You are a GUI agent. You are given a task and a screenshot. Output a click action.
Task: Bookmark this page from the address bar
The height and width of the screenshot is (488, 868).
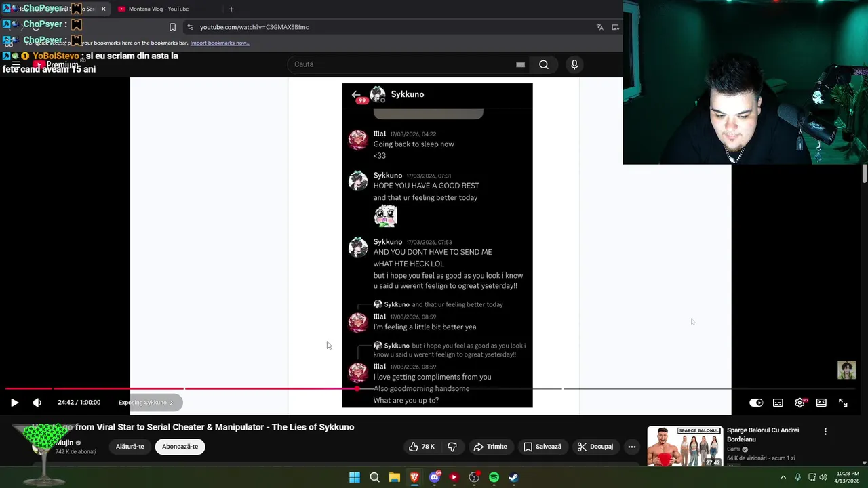coord(172,27)
